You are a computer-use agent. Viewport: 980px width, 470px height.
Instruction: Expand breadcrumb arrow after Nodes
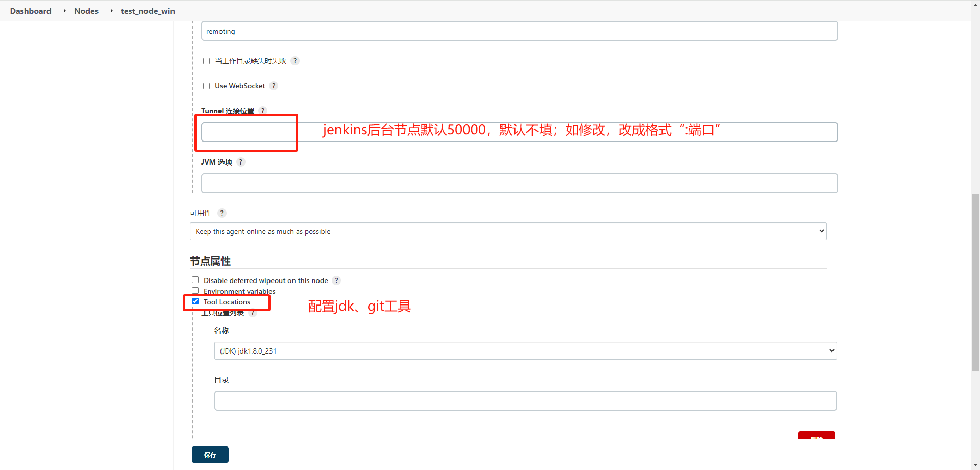(111, 11)
